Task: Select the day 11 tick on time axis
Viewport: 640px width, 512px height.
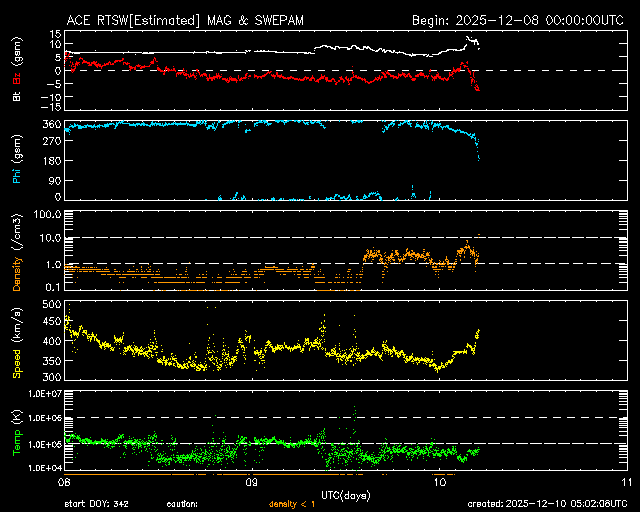Action: click(x=626, y=482)
